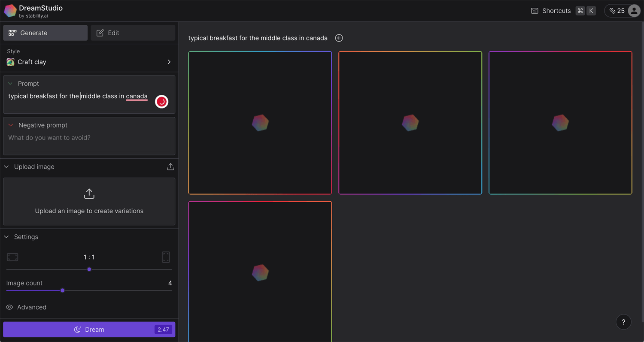The image size is (644, 342).
Task: Show the Advanced settings
Action: pos(26,307)
